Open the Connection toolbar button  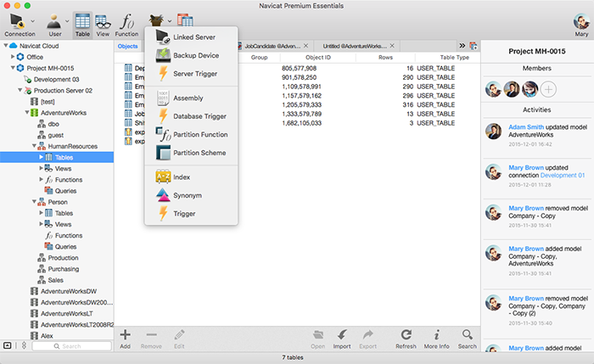(x=20, y=25)
